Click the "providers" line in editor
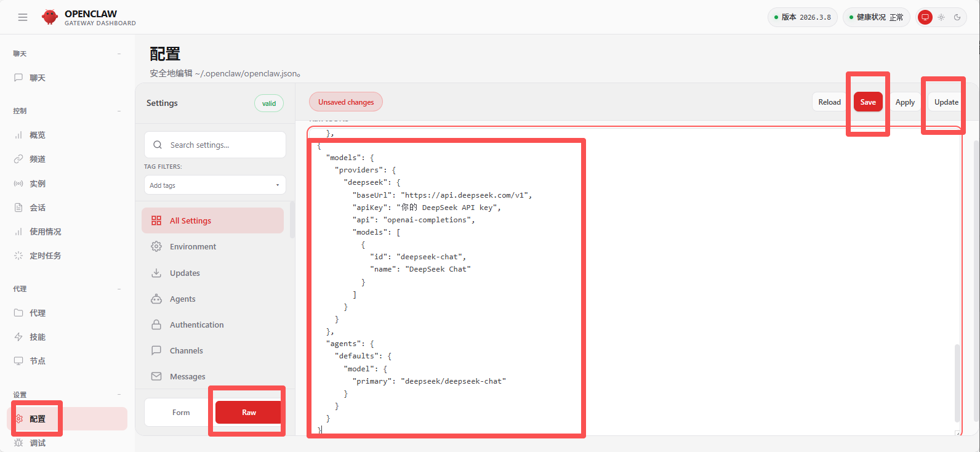The width and height of the screenshot is (980, 452). coord(366,170)
